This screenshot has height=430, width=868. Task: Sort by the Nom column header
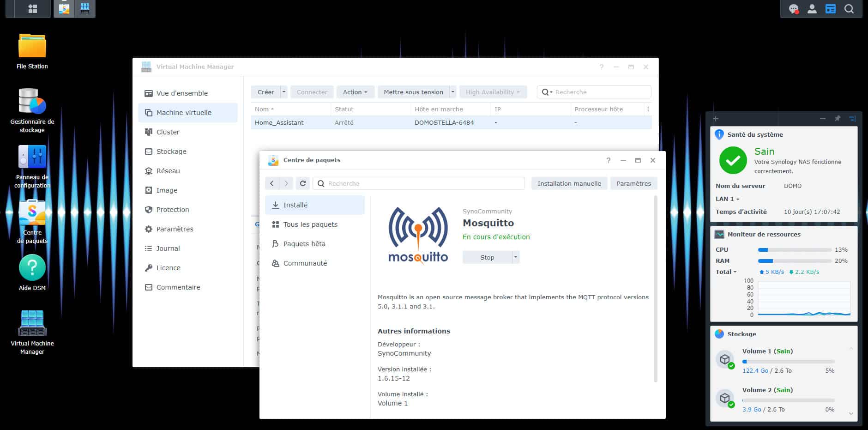pyautogui.click(x=291, y=109)
